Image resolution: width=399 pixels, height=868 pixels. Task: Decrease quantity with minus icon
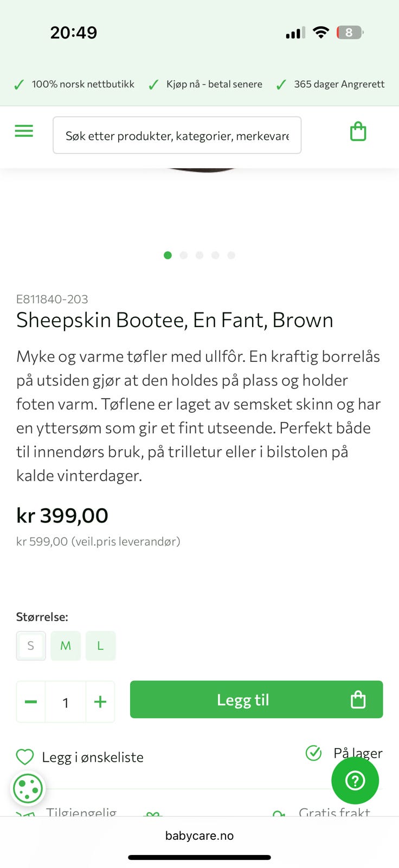pos(31,702)
